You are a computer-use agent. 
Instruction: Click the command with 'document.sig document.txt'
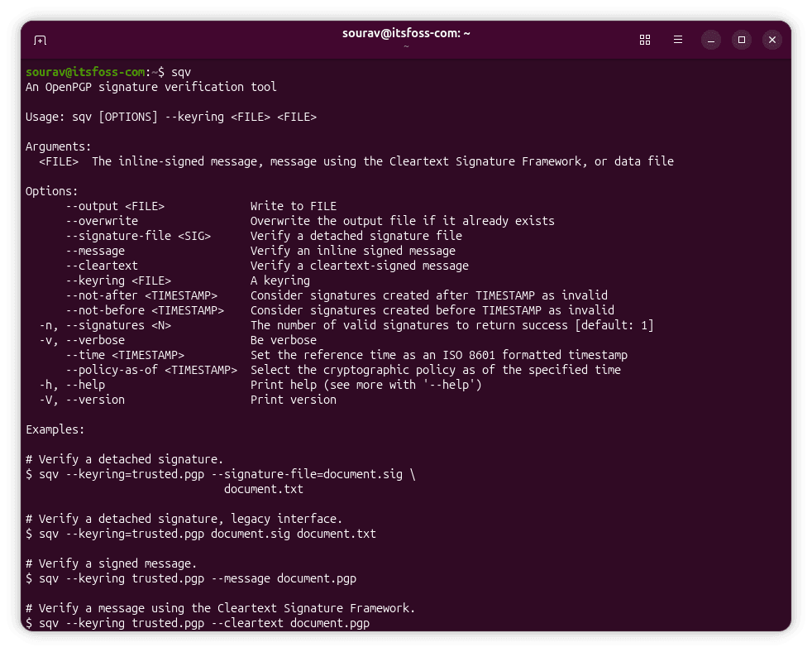tap(201, 535)
